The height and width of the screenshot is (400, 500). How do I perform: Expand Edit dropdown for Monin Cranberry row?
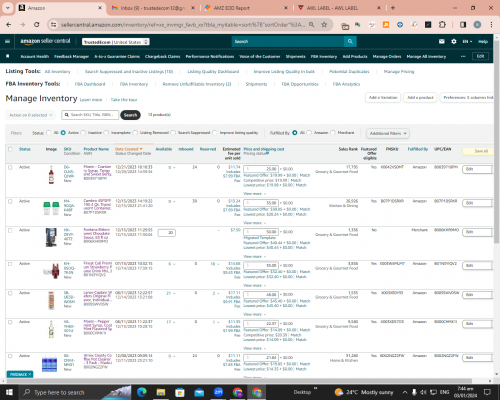click(492, 169)
